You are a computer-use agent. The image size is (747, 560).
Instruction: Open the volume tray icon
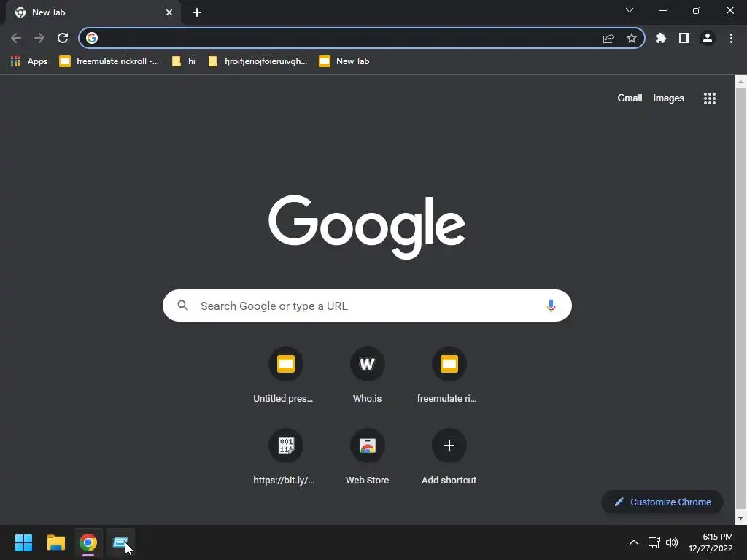(x=672, y=542)
